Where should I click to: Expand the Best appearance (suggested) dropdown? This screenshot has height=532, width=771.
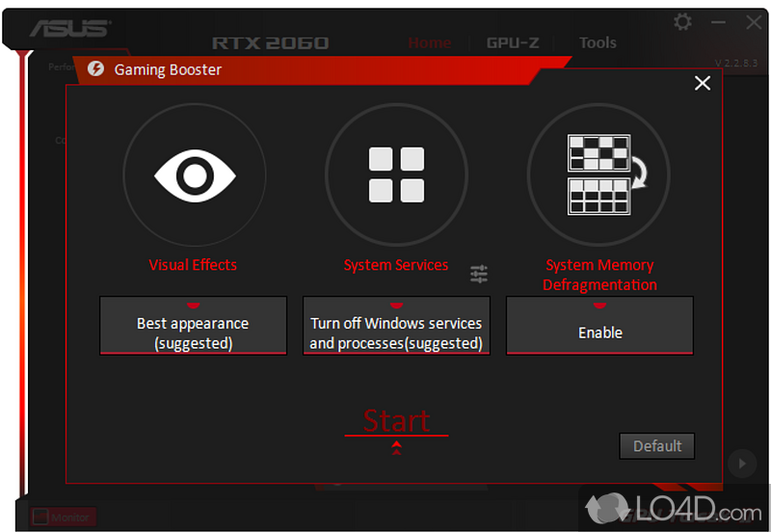194,326
